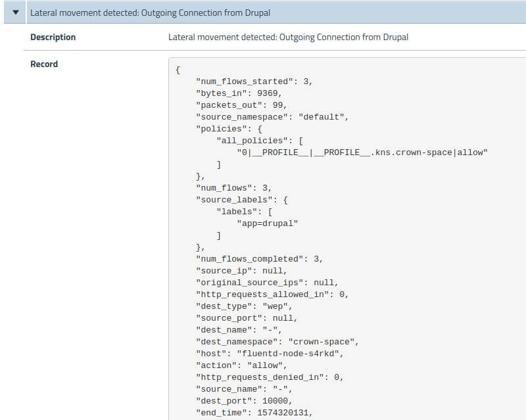Click the "all_policies" key line
Viewport: 526px width, 420px height.
[260, 141]
